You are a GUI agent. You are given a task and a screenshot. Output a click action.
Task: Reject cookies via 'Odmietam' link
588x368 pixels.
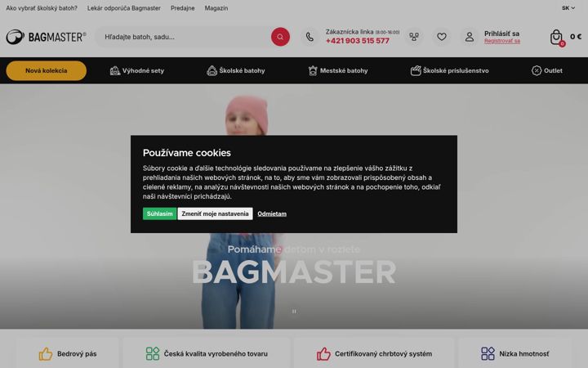272,213
